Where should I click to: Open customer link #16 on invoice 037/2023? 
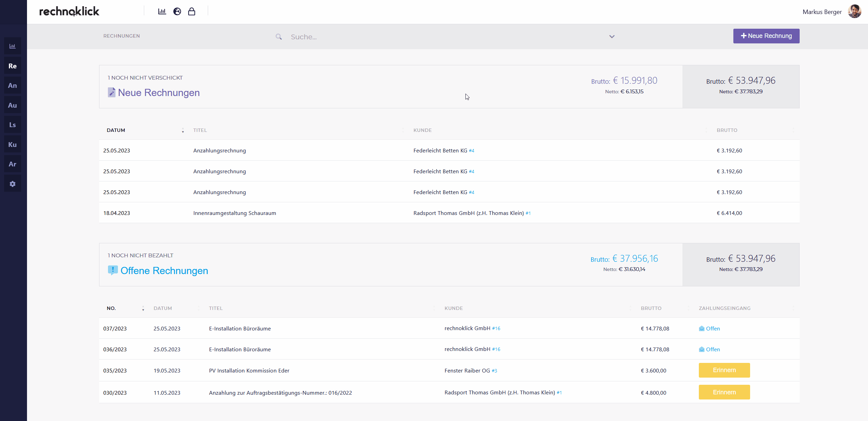tap(496, 328)
